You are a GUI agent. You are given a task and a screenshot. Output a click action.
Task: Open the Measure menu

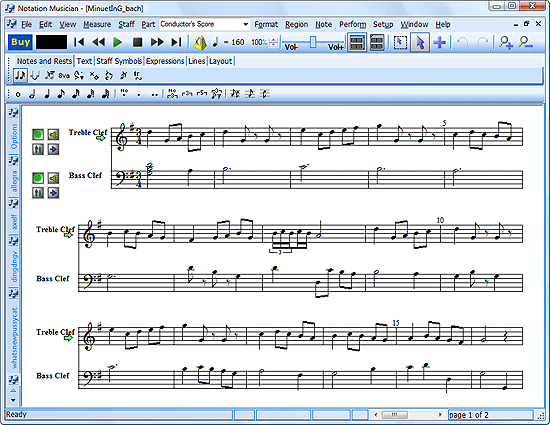tap(97, 24)
